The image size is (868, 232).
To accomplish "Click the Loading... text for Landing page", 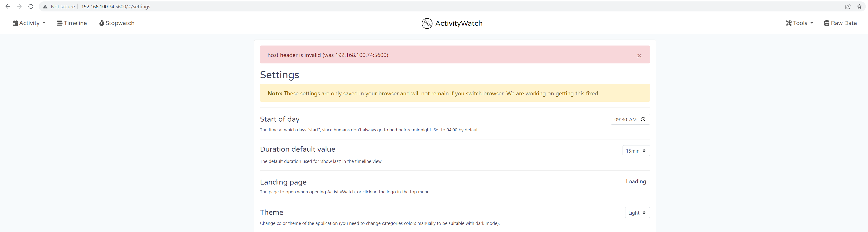I will [x=638, y=181].
